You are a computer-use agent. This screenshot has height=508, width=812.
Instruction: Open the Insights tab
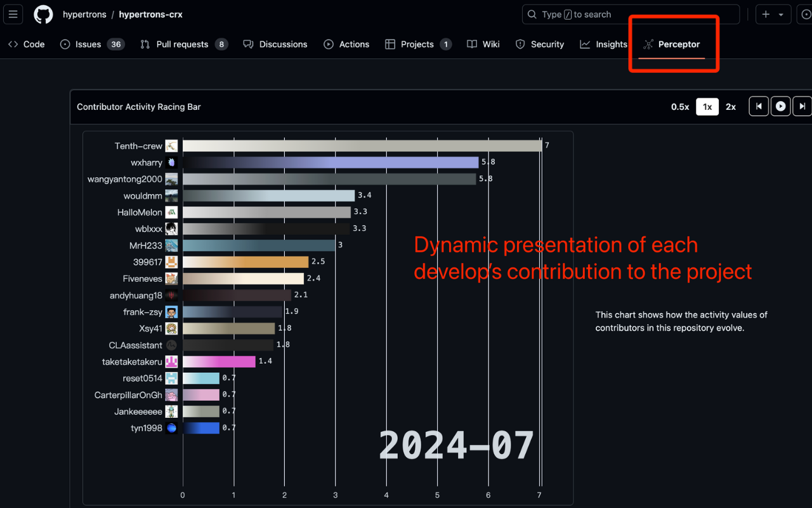603,44
